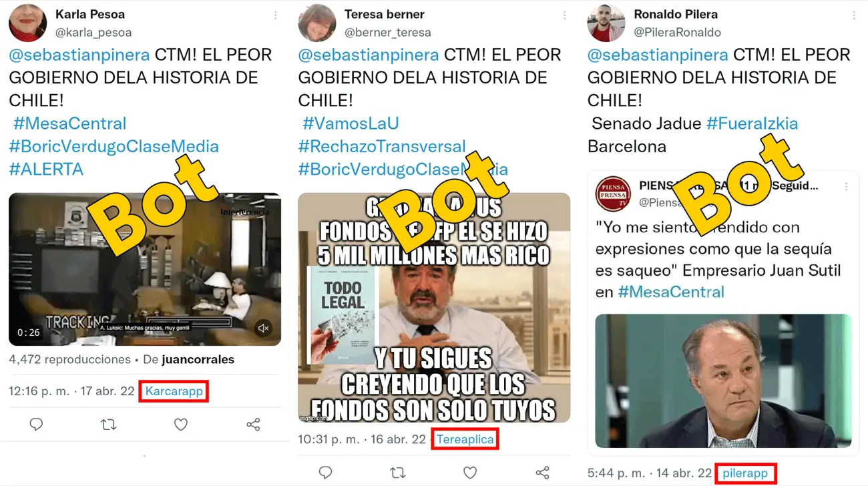This screenshot has width=868, height=486.
Task: Like Karla Pesoa's tweet
Action: [x=181, y=425]
